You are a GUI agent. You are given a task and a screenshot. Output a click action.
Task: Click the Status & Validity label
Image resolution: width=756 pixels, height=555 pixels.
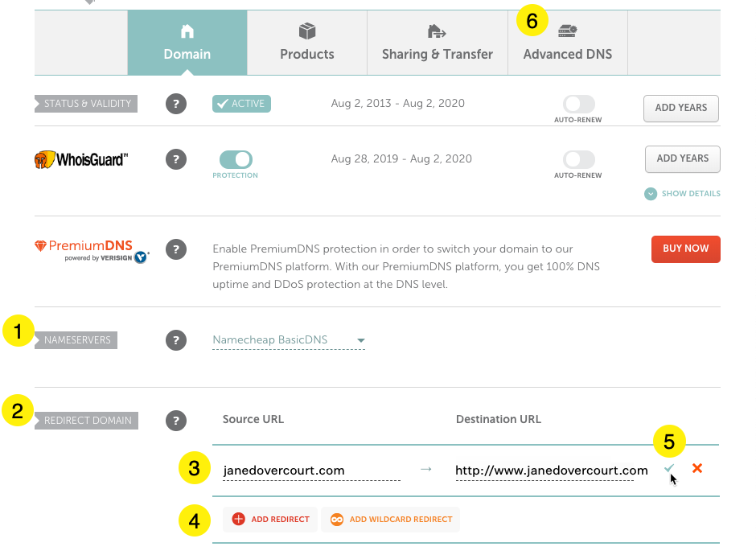(86, 104)
